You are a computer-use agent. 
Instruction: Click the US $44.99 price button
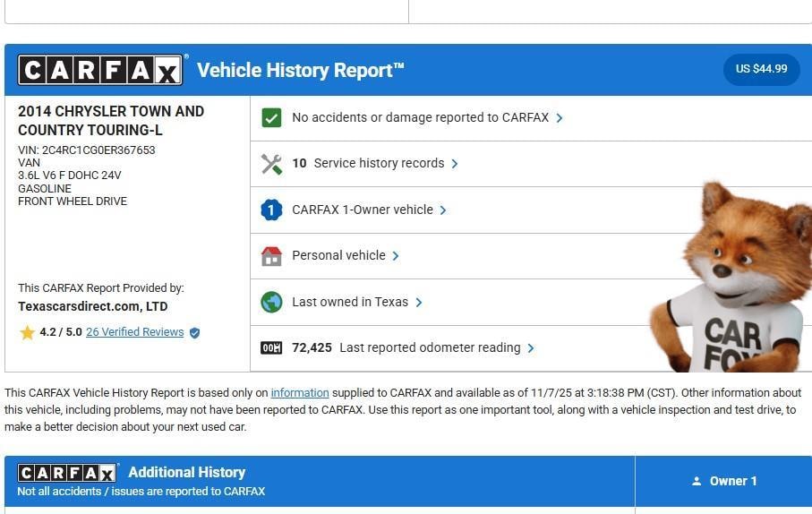[x=761, y=69]
